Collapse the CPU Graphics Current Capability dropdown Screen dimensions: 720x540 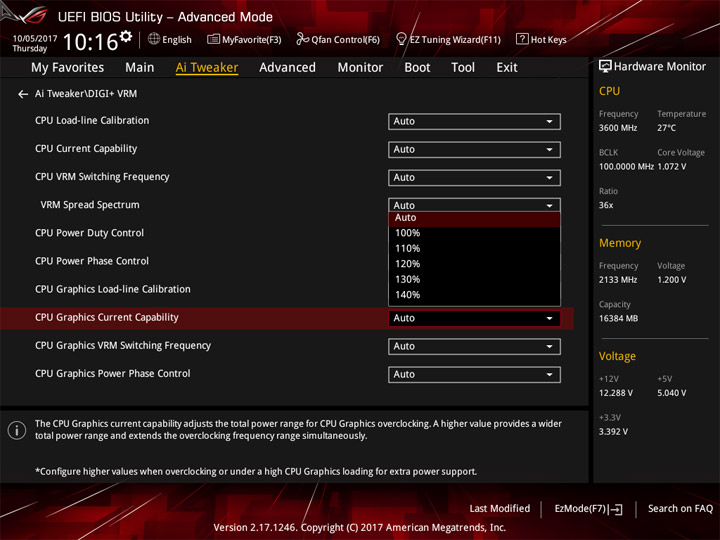(x=474, y=318)
